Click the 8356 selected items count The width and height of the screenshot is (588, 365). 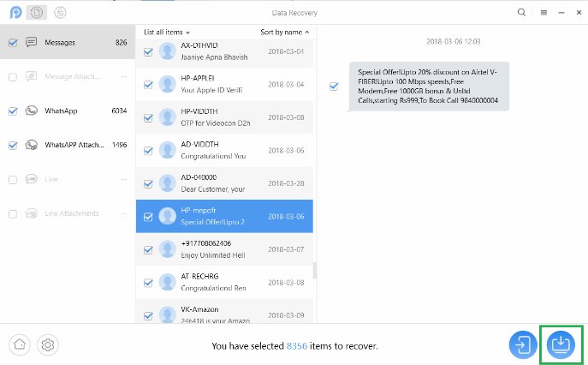297,346
